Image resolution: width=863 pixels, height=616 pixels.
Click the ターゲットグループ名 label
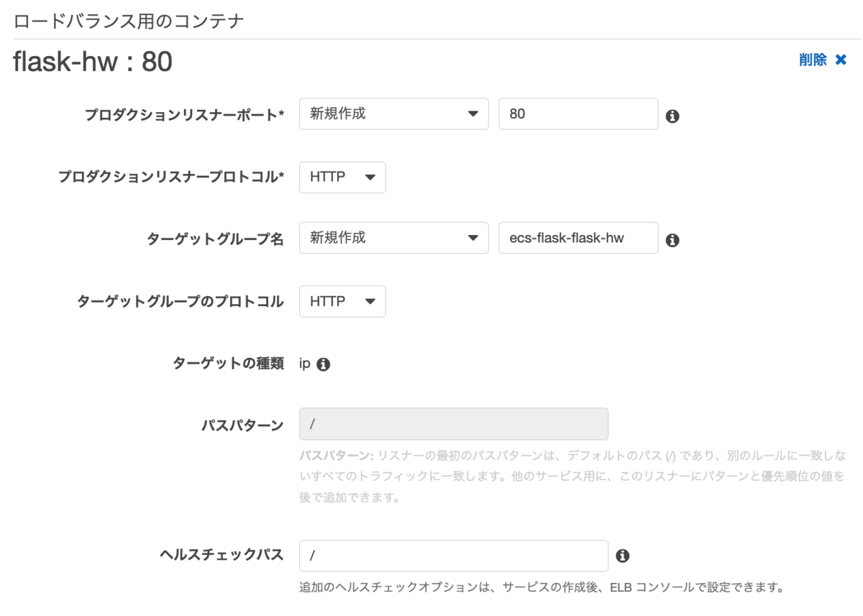pyautogui.click(x=215, y=239)
